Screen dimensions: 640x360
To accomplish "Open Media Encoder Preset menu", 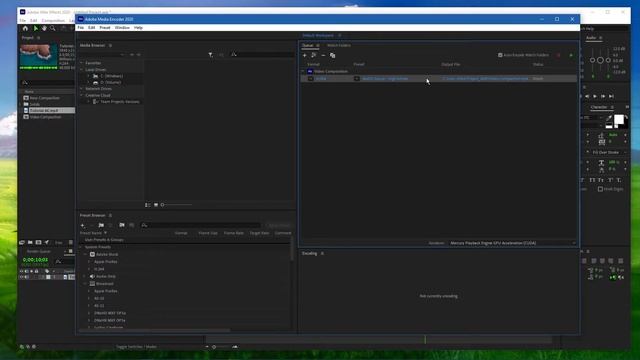I will click(x=105, y=28).
